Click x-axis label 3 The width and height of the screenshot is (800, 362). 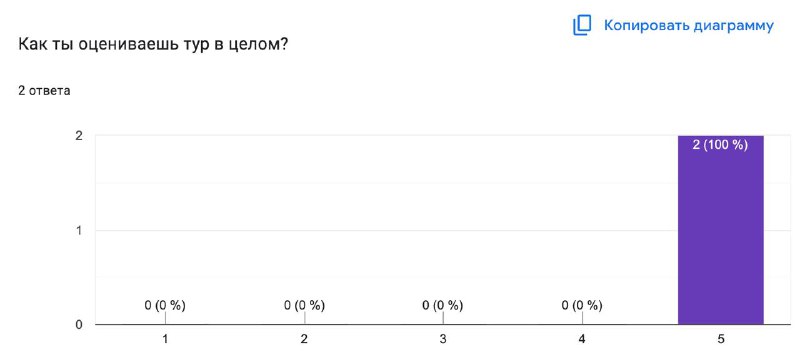443,340
